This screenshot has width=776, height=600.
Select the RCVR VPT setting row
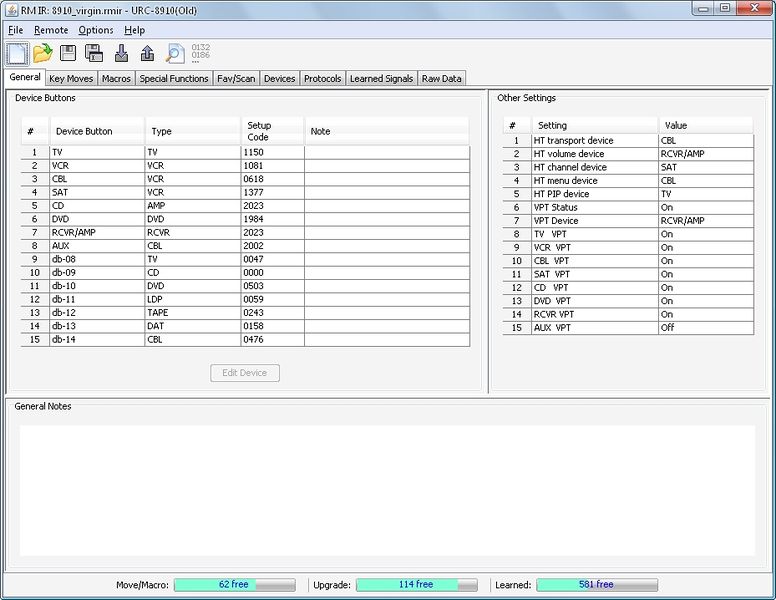click(x=628, y=314)
